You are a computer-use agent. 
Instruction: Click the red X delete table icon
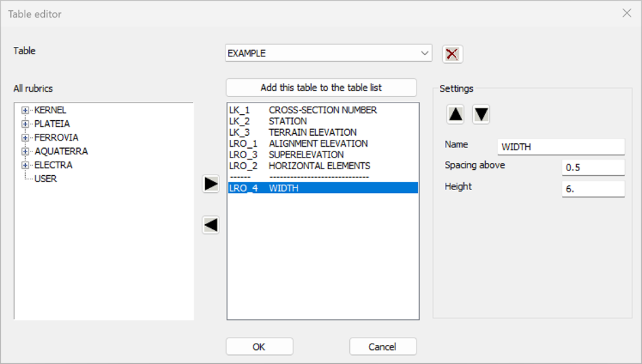(x=452, y=54)
